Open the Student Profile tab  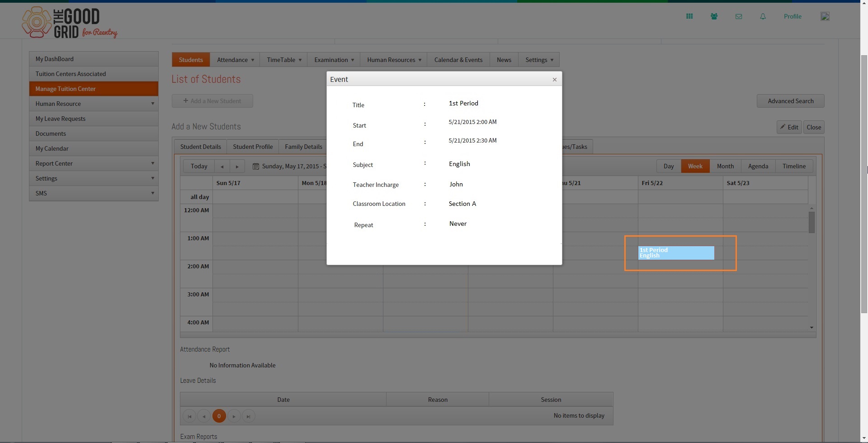253,147
